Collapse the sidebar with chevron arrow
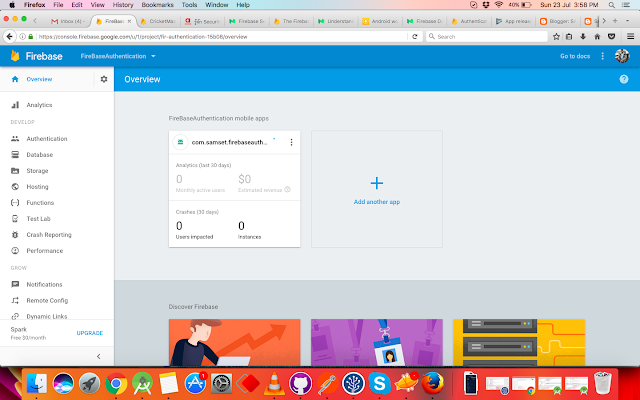 coord(98,356)
